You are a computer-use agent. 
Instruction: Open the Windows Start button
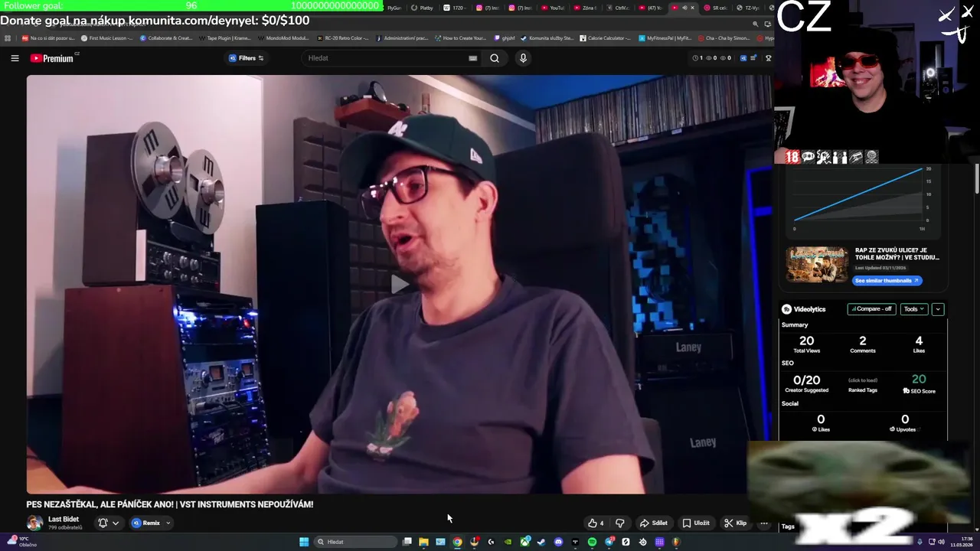pyautogui.click(x=304, y=542)
